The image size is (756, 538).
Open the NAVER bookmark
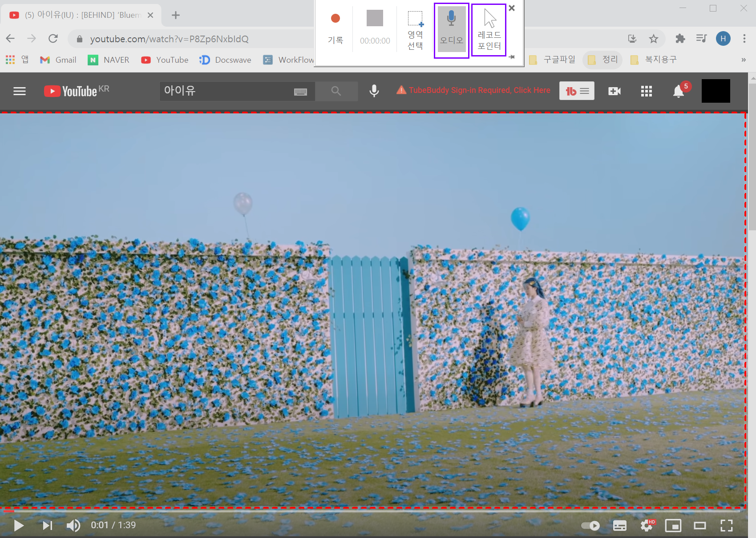tap(109, 60)
